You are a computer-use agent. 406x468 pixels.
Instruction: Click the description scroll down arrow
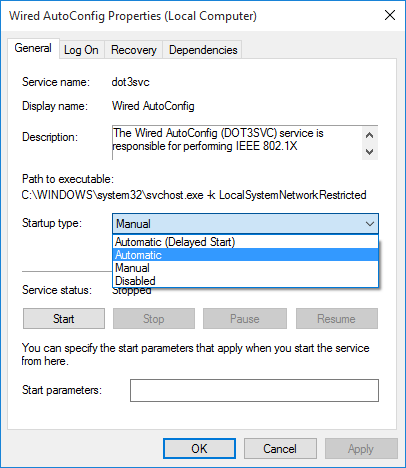(x=369, y=152)
